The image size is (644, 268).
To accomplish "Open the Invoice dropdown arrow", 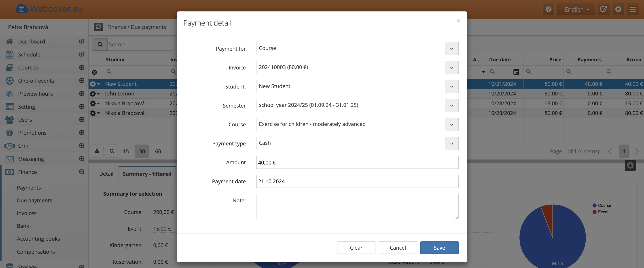I will click(x=451, y=68).
